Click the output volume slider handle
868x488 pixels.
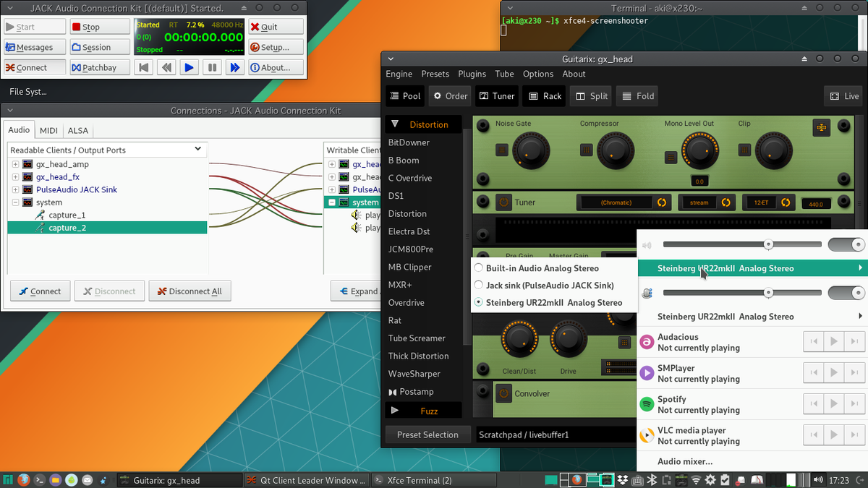pyautogui.click(x=768, y=244)
